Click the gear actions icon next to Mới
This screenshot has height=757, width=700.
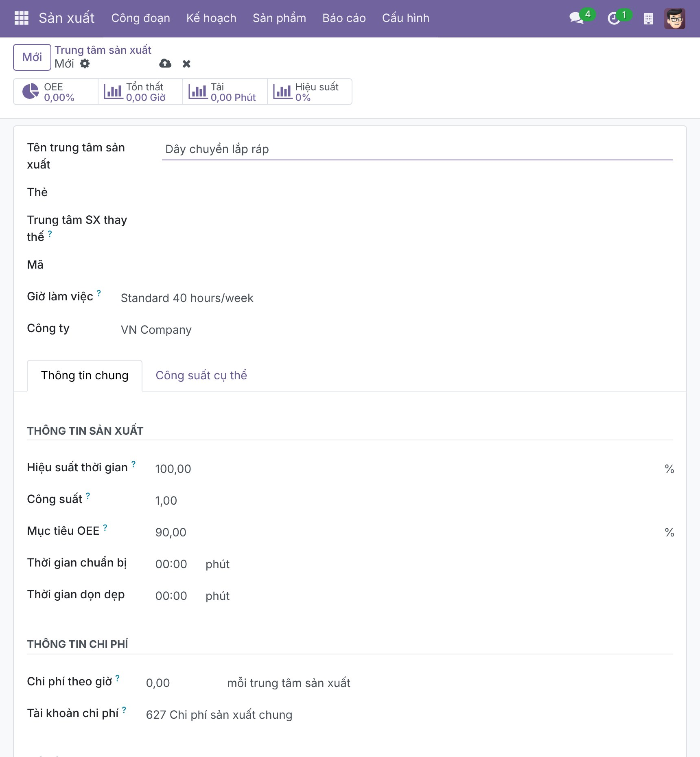(85, 63)
